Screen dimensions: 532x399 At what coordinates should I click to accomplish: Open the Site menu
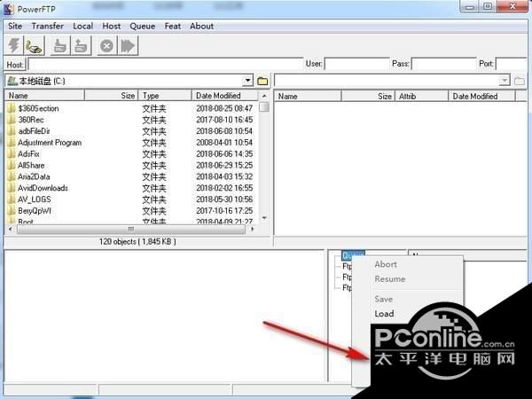point(15,26)
